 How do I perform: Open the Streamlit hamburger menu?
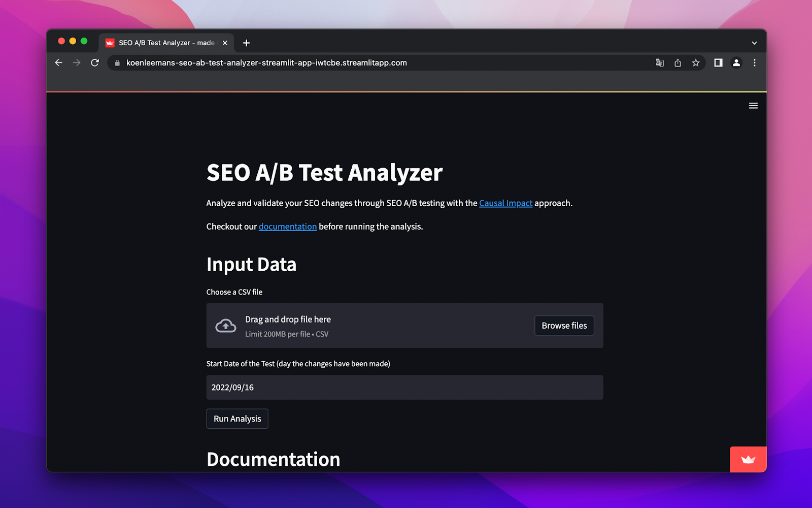click(x=753, y=106)
